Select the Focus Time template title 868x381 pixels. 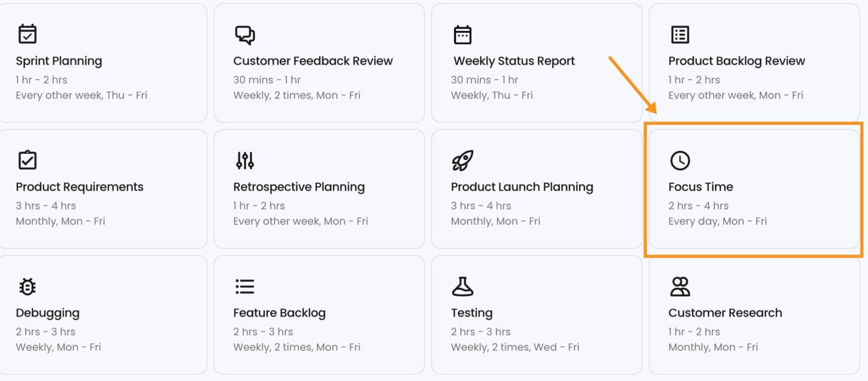click(701, 187)
